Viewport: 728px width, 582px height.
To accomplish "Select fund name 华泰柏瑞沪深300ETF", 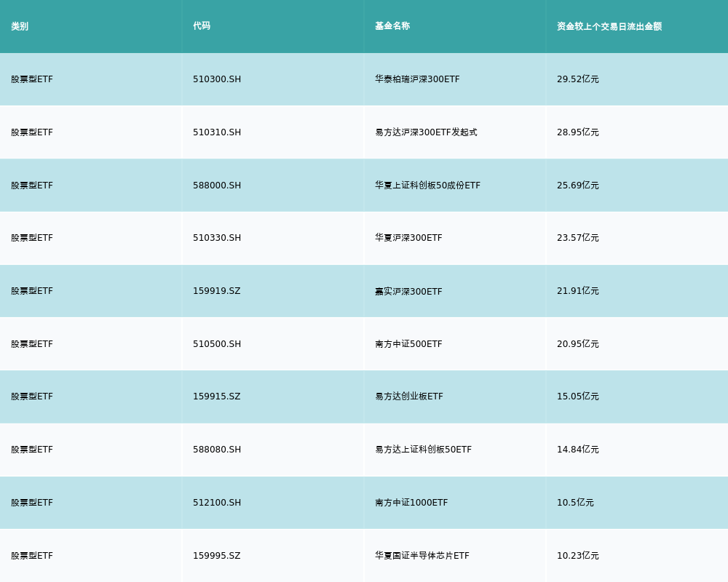I will pyautogui.click(x=417, y=79).
